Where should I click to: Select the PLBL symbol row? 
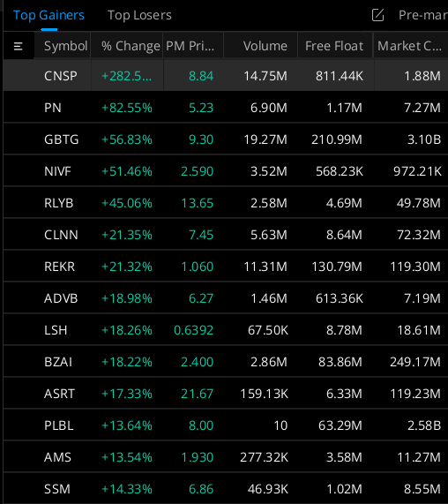pyautogui.click(x=226, y=425)
